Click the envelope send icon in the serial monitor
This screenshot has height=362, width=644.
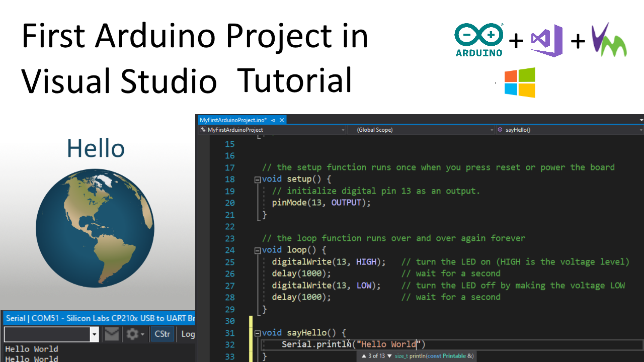[x=111, y=334]
